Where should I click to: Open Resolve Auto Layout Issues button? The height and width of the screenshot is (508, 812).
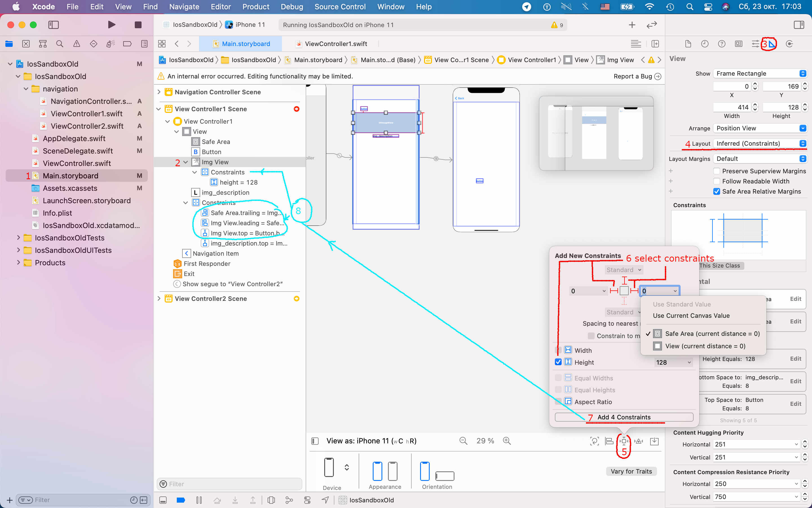click(639, 441)
